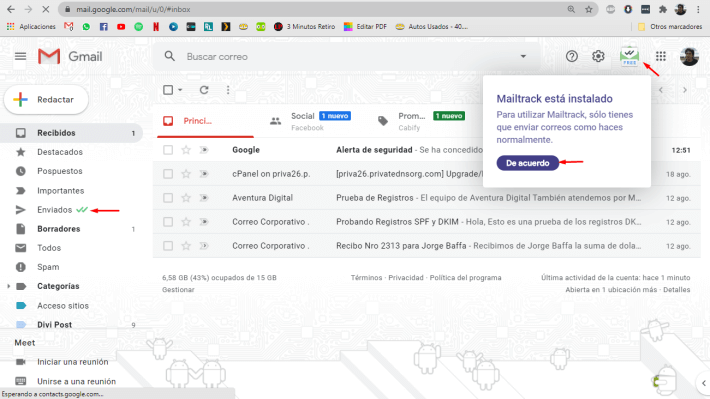This screenshot has height=399, width=710.
Task: Expand the Categorías label
Action: [x=9, y=286]
